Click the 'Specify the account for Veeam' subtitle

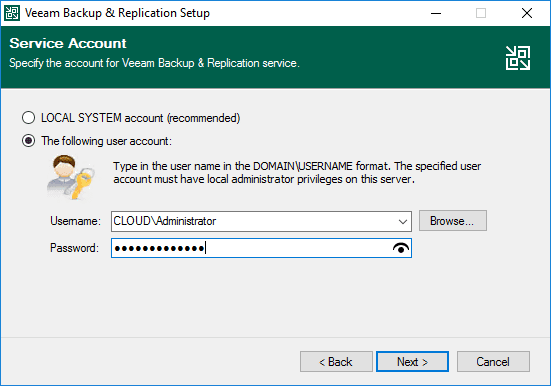[154, 63]
